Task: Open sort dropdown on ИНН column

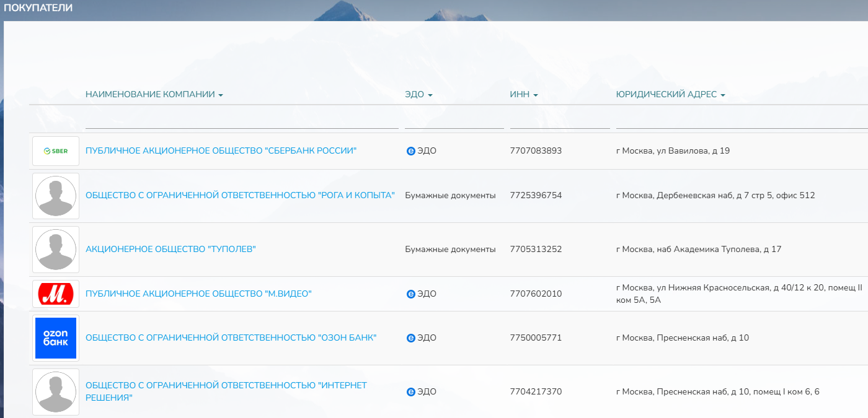Action: (537, 94)
